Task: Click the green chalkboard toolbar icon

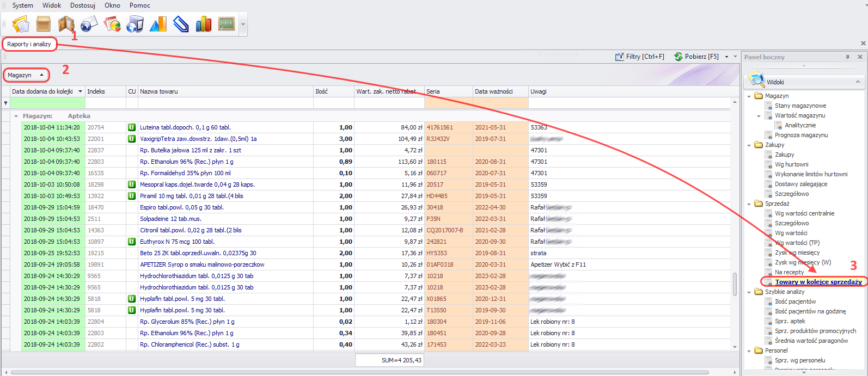Action: click(226, 24)
